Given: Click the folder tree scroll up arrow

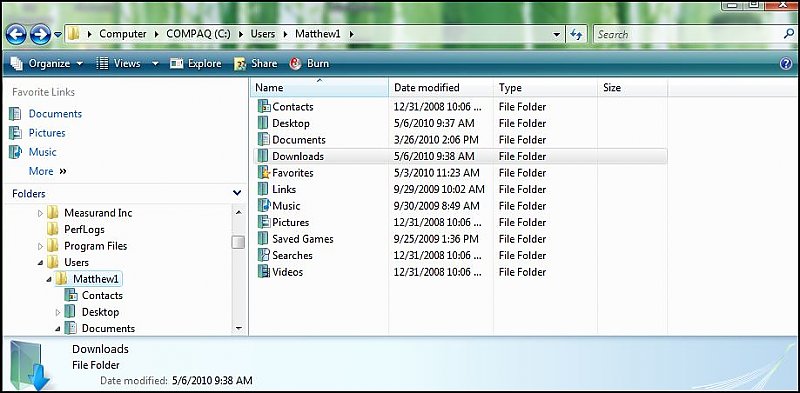Looking at the screenshot, I should (x=238, y=212).
